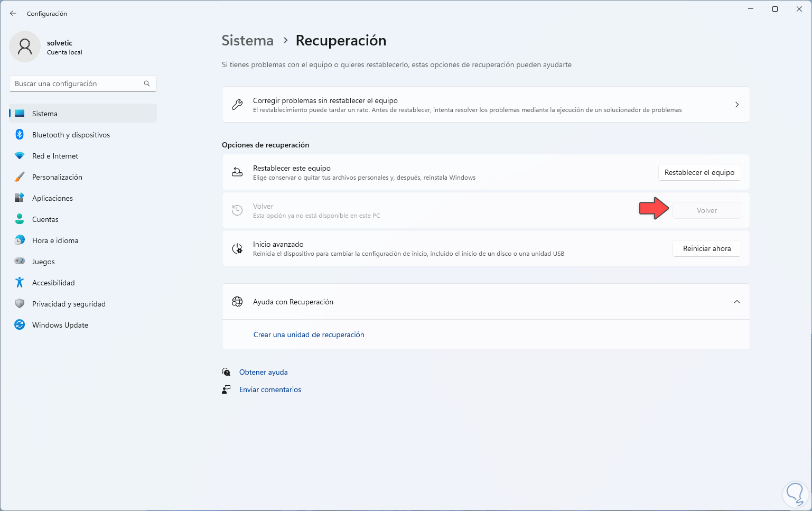
Task: Click the Hora e idioma clock icon
Action: coord(20,240)
